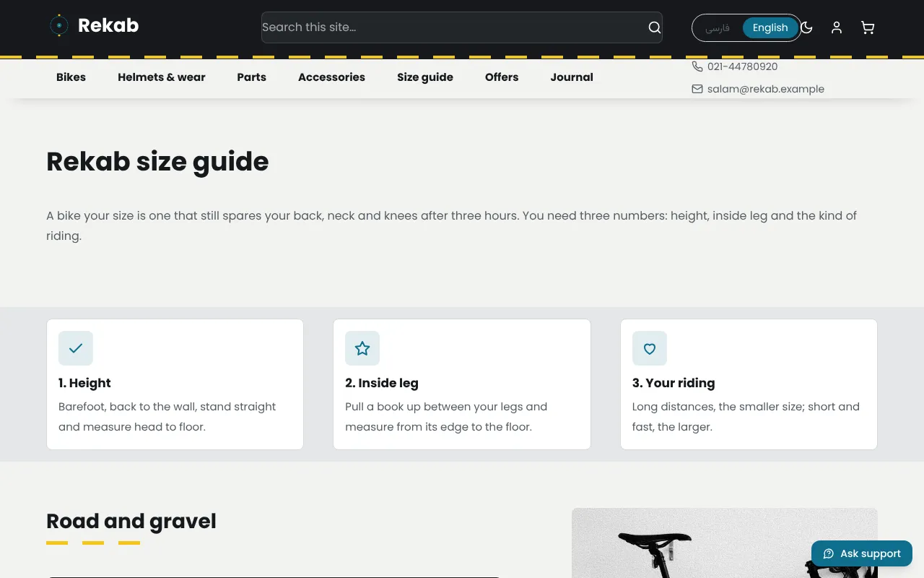The height and width of the screenshot is (578, 924).
Task: Click the phone icon beside 021-44780920
Action: point(697,66)
